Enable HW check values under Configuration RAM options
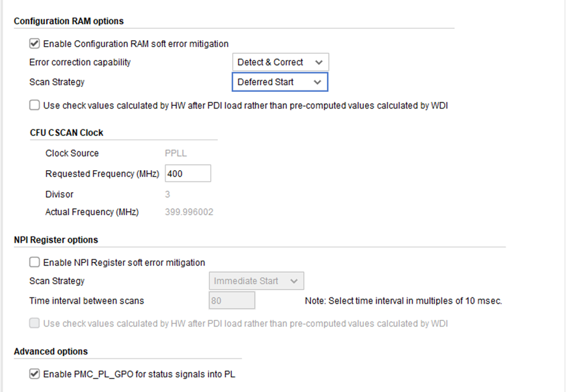Screen dimensions: 566x392 [x=35, y=105]
